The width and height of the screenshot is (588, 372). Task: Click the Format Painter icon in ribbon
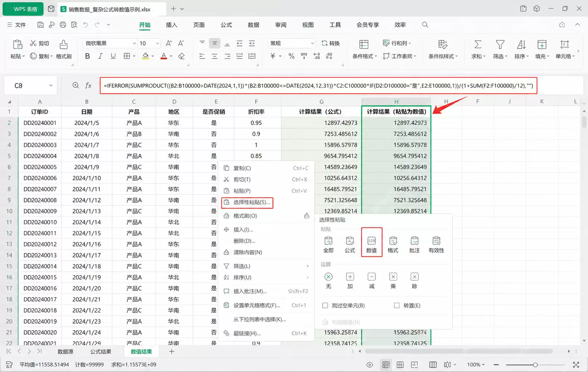(64, 44)
